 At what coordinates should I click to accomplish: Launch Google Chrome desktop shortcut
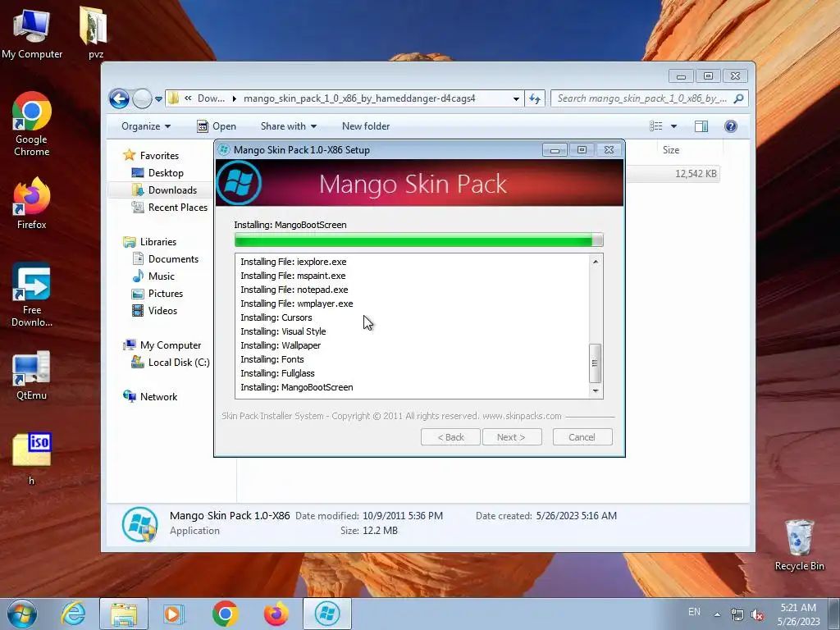32,125
